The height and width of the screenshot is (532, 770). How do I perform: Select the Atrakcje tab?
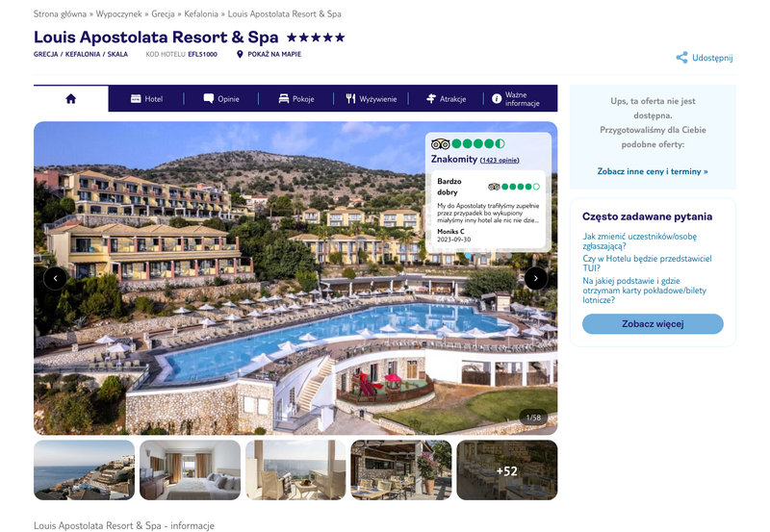446,99
